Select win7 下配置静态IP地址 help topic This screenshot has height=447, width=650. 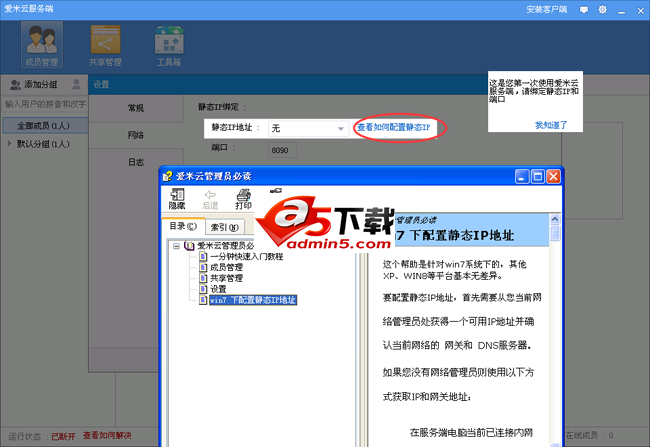(x=253, y=300)
